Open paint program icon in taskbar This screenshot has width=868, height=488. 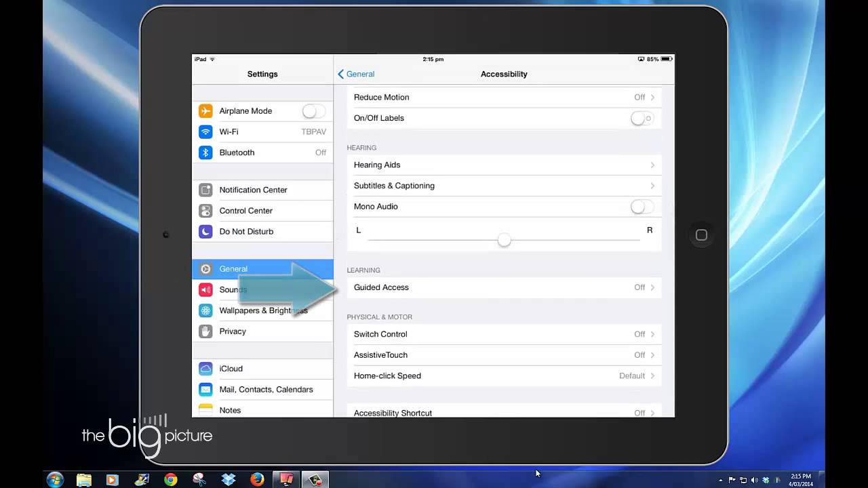pos(142,480)
